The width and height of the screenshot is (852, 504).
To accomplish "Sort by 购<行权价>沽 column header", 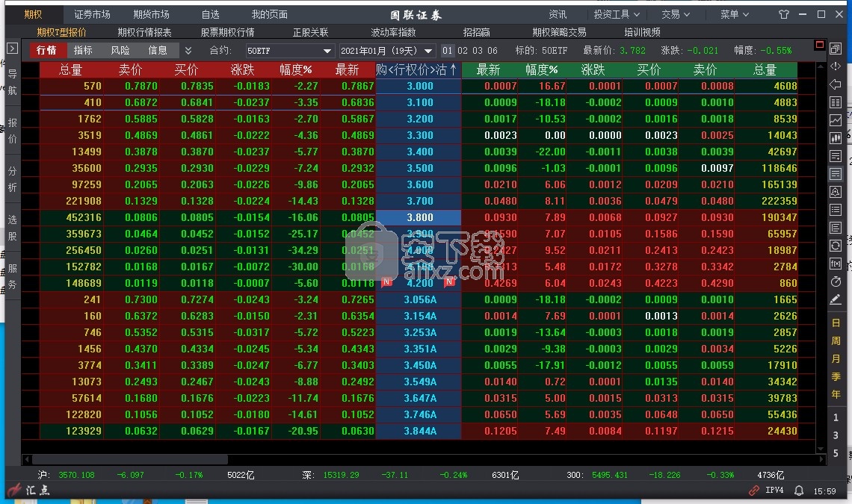I will pos(418,69).
